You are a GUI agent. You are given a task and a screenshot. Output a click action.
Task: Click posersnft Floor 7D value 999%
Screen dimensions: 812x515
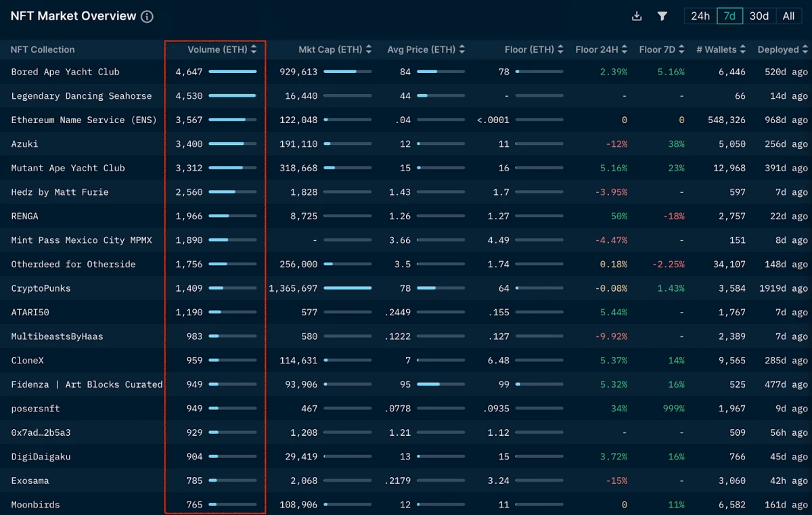point(673,409)
